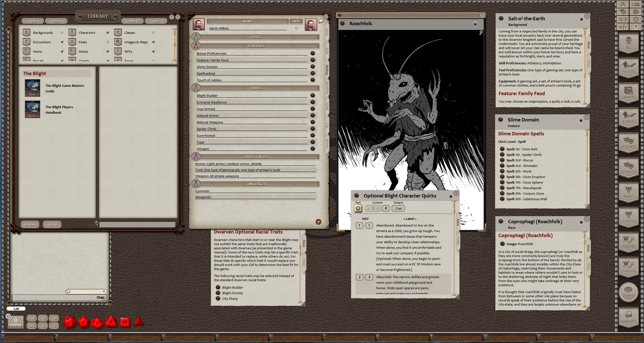Click the ADV button near the modifier box

32,319
